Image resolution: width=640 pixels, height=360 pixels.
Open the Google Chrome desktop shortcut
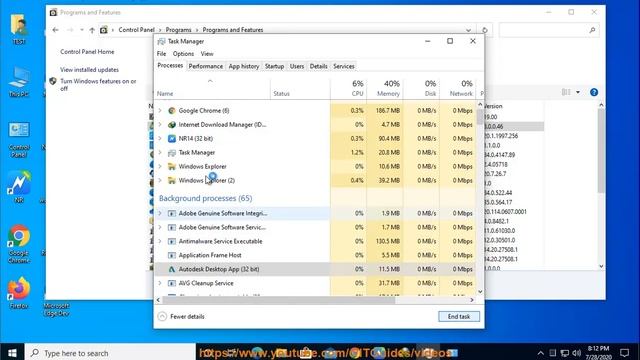[x=19, y=244]
